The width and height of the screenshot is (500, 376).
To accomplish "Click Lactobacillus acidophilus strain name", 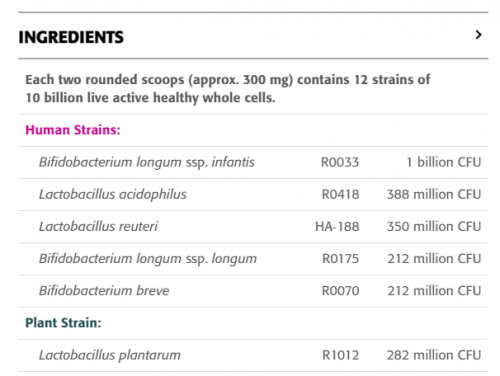I will pyautogui.click(x=113, y=194).
